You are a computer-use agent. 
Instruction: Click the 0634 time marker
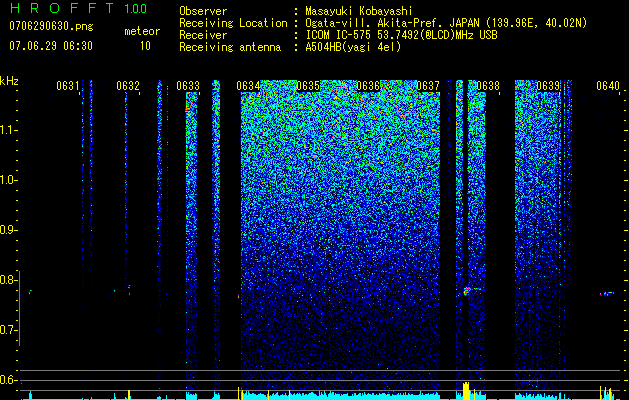[x=248, y=86]
